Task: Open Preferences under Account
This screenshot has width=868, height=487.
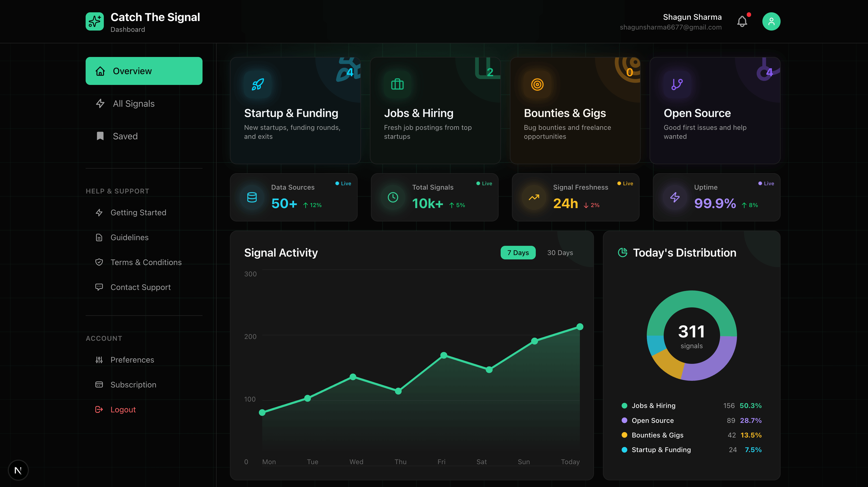Action: pyautogui.click(x=132, y=360)
